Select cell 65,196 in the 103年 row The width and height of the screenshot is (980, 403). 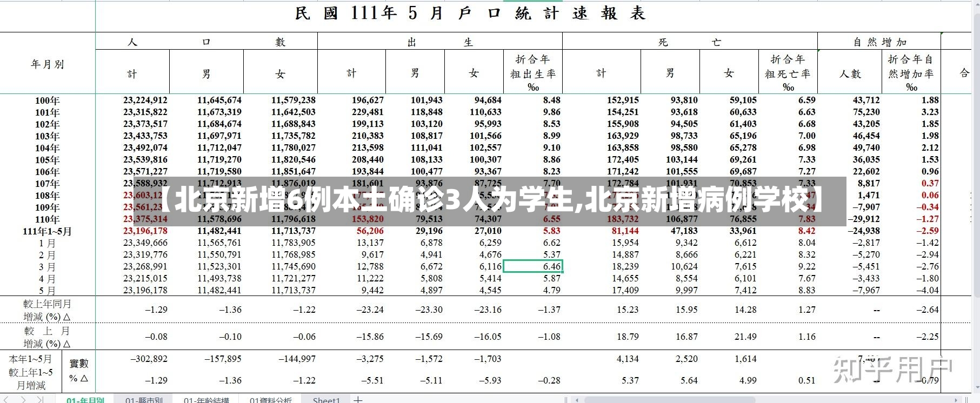pyautogui.click(x=743, y=136)
